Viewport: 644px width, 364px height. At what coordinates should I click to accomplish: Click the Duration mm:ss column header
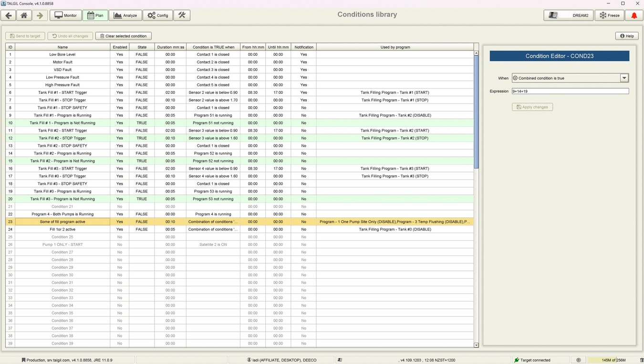(x=170, y=47)
